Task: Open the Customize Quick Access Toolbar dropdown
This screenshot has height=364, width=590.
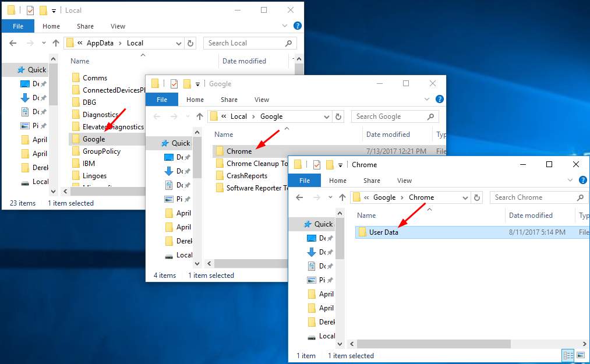Action: [340, 164]
